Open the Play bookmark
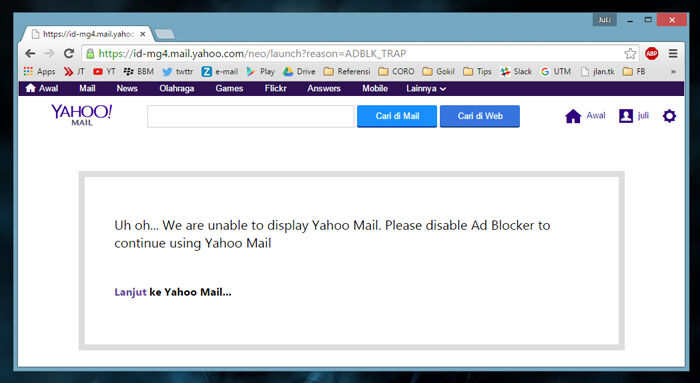Viewport: 700px width, 383px height. (260, 71)
